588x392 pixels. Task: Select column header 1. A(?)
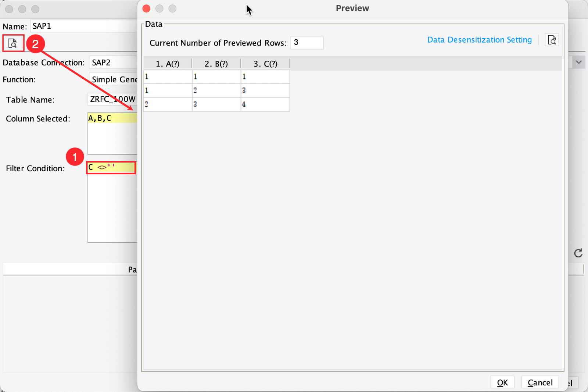tap(168, 64)
